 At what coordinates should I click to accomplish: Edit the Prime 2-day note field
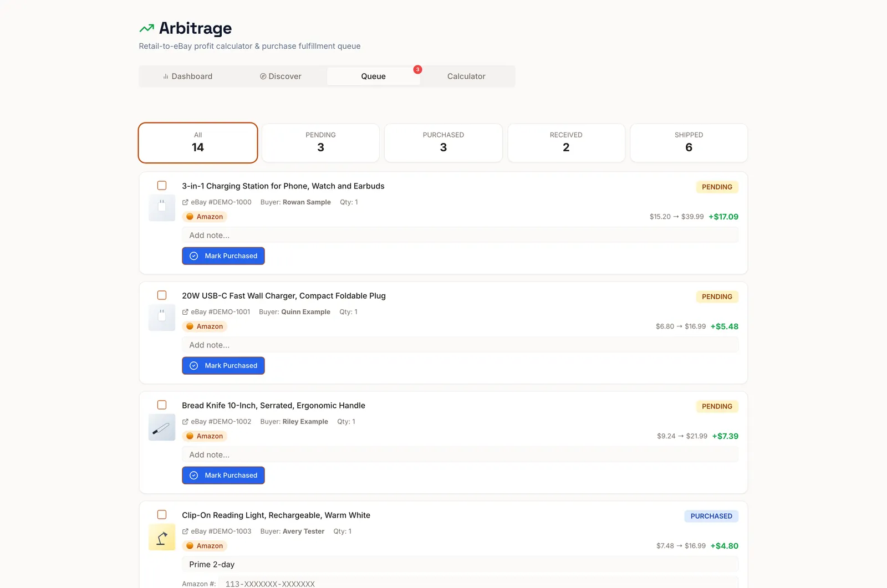tap(460, 565)
